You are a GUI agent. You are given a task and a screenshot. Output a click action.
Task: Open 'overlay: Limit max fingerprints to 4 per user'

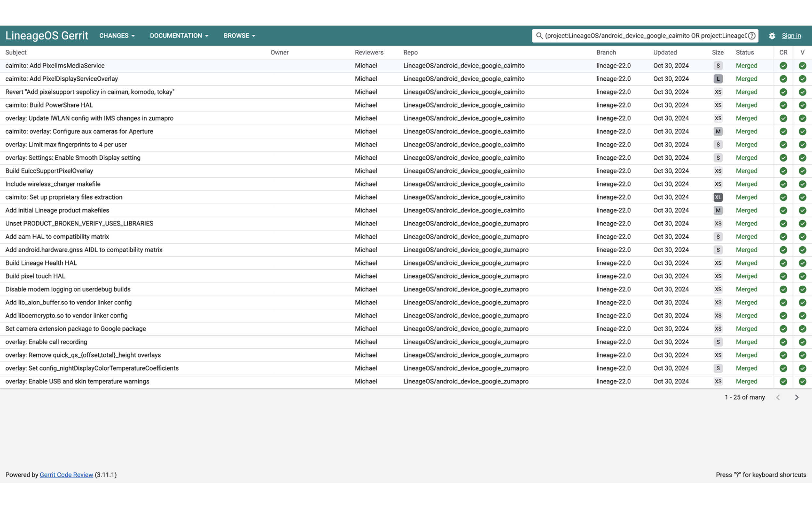[x=66, y=145]
